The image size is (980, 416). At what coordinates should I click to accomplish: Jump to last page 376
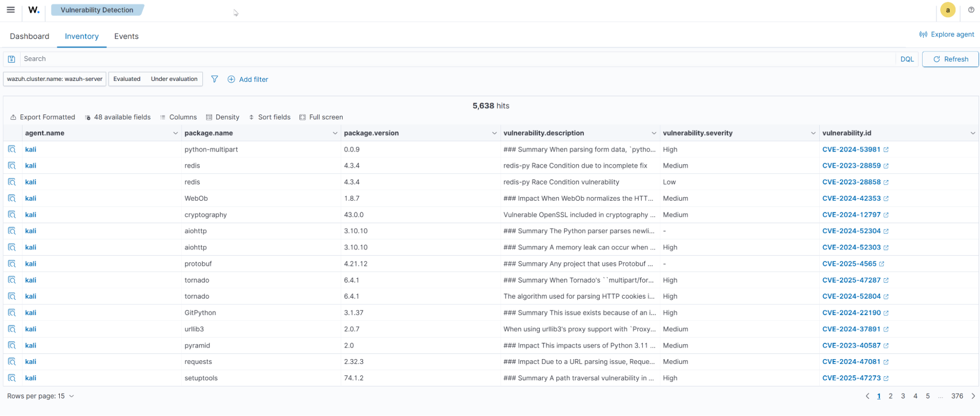pos(957,396)
